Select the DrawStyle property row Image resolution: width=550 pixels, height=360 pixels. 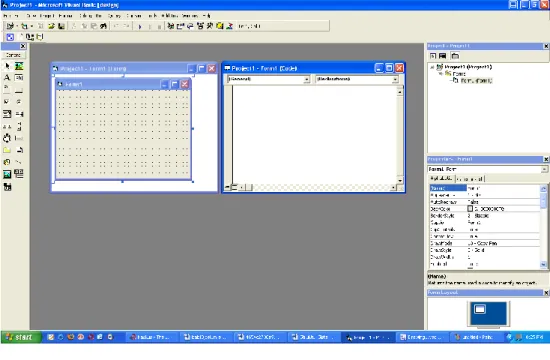click(x=484, y=250)
